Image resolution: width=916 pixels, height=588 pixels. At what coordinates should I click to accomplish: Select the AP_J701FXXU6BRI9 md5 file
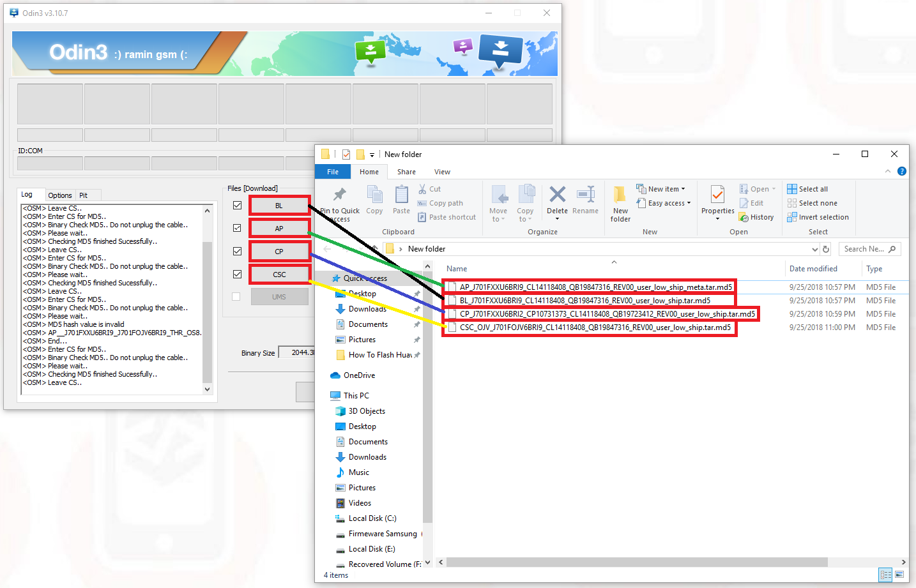click(x=595, y=287)
